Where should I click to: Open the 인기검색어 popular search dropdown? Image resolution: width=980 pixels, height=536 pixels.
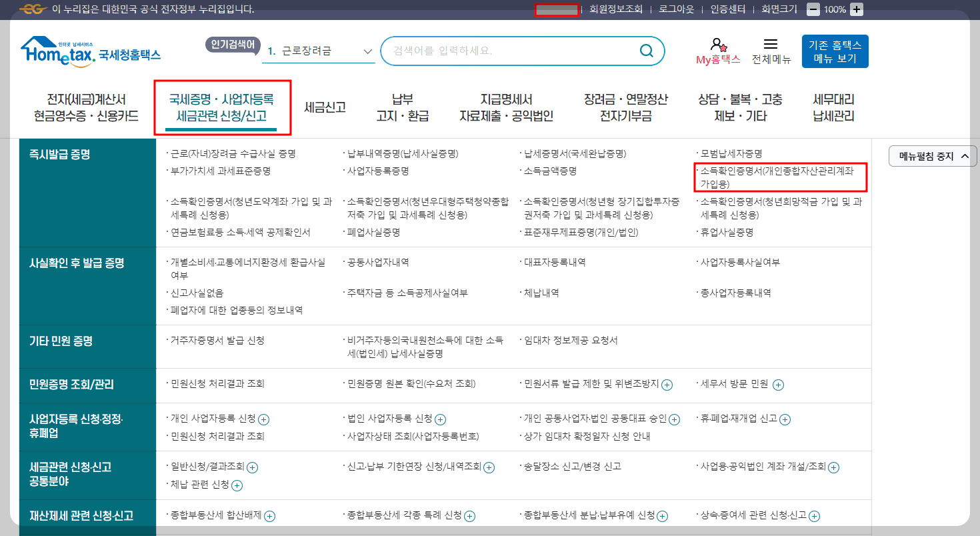(x=366, y=50)
